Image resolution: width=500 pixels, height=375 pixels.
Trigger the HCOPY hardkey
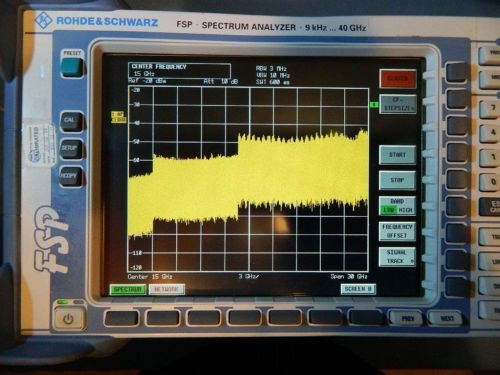click(x=70, y=177)
